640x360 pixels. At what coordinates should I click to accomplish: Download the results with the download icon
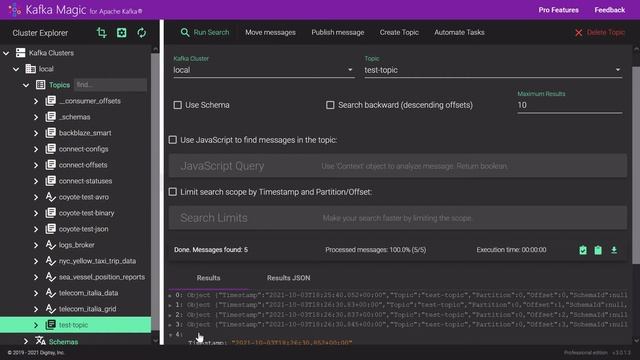[x=614, y=250]
